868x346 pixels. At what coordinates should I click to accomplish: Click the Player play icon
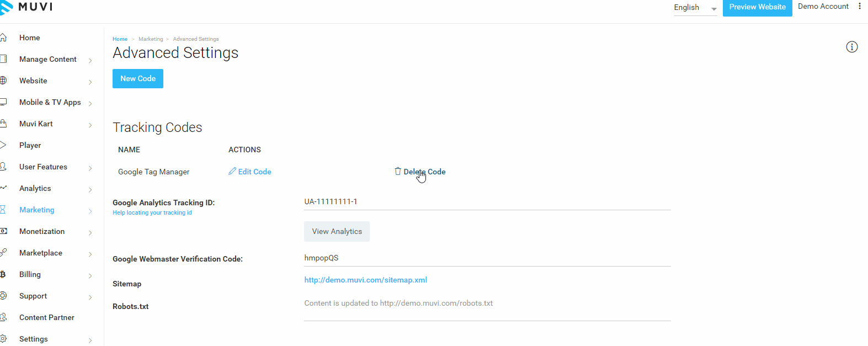click(3, 145)
